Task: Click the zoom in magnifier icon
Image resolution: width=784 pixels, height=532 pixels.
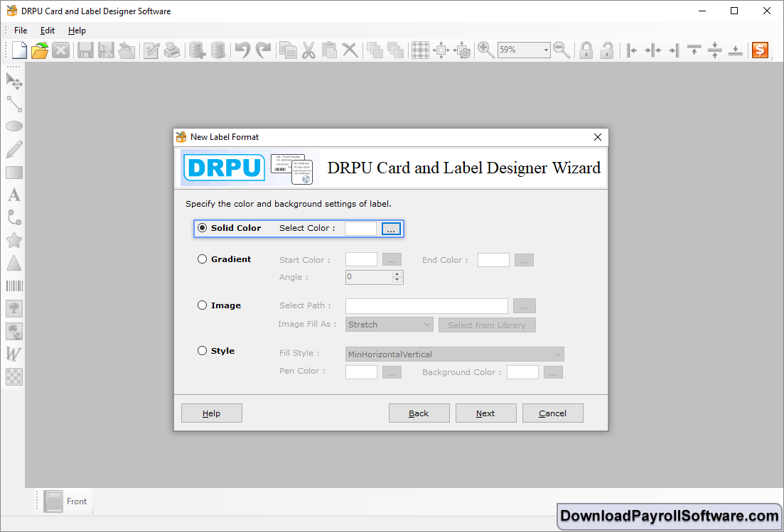Action: tap(485, 50)
